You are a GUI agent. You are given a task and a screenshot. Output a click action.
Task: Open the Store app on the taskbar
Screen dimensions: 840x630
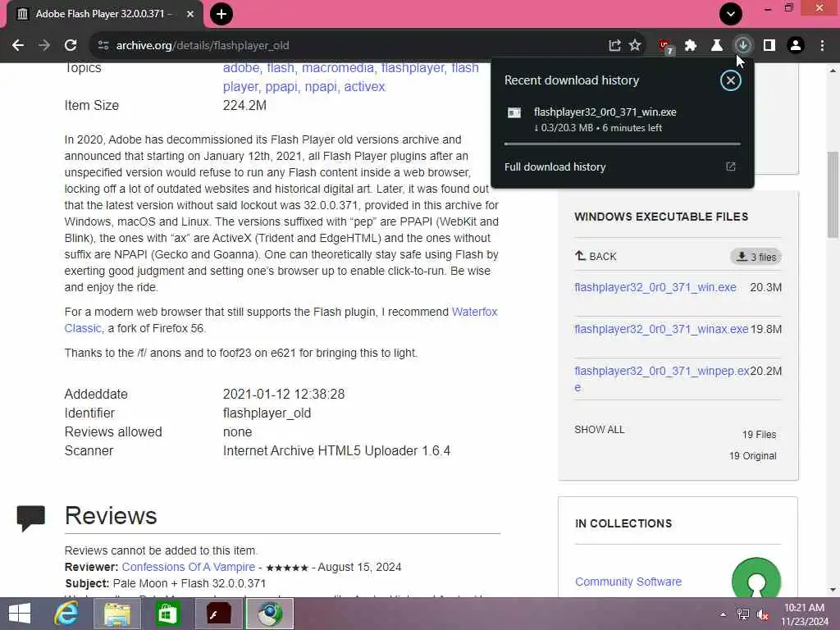point(167,614)
